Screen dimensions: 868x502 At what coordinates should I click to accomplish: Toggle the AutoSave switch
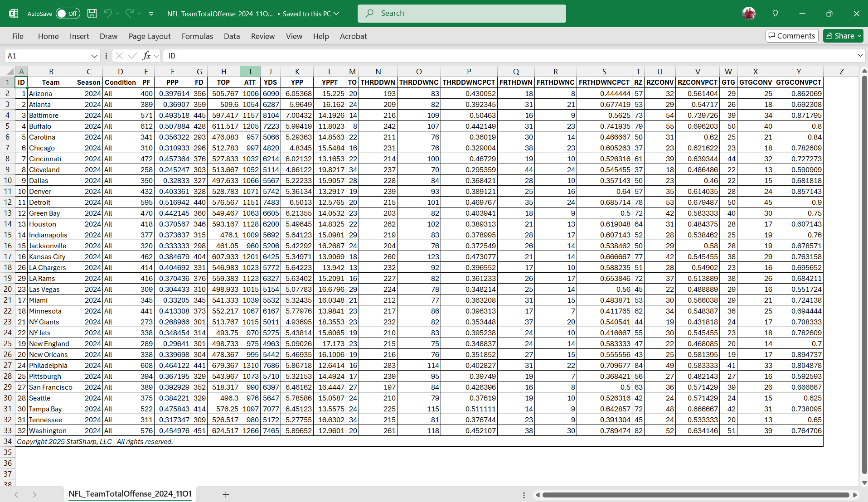coord(68,14)
